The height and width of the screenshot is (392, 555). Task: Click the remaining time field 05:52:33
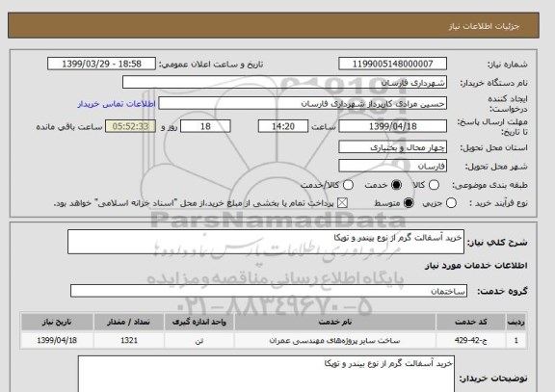tap(130, 126)
